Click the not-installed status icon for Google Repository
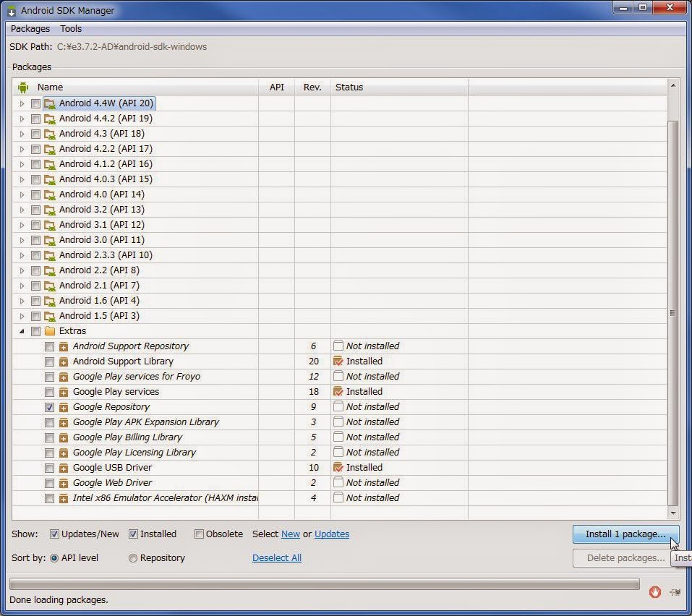 pyautogui.click(x=338, y=406)
